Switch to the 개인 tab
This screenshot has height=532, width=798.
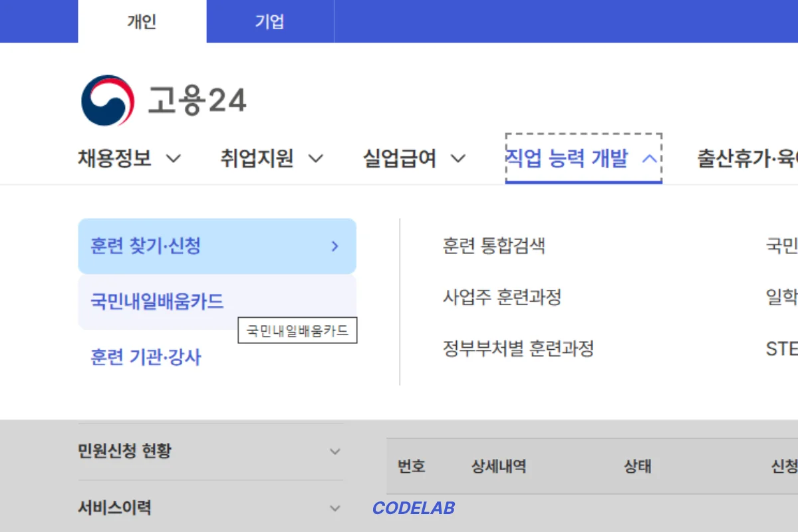[142, 22]
